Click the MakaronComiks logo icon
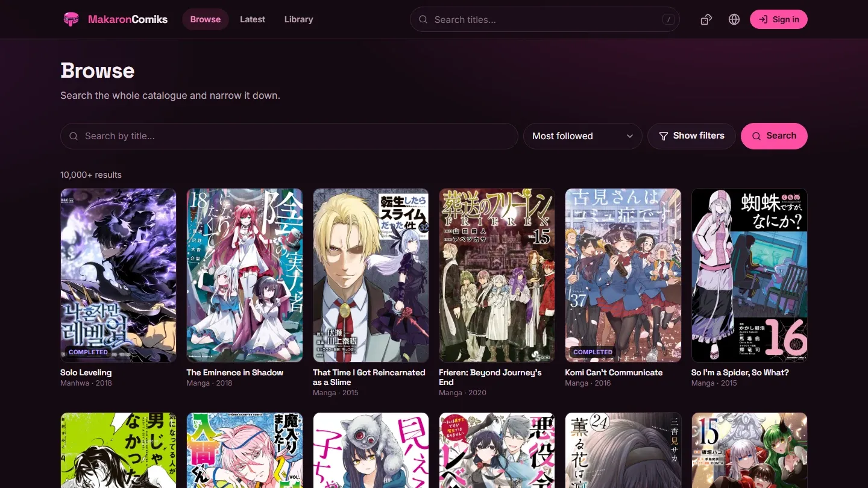The width and height of the screenshot is (868, 488). coord(71,19)
